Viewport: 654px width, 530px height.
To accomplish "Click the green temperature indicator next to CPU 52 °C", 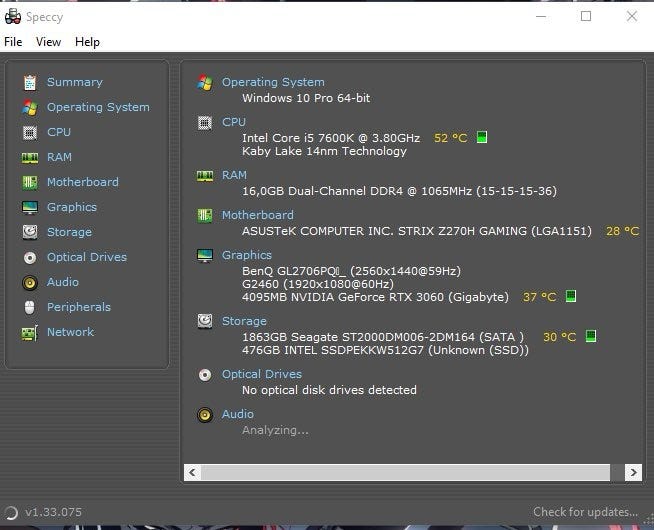I will point(482,137).
